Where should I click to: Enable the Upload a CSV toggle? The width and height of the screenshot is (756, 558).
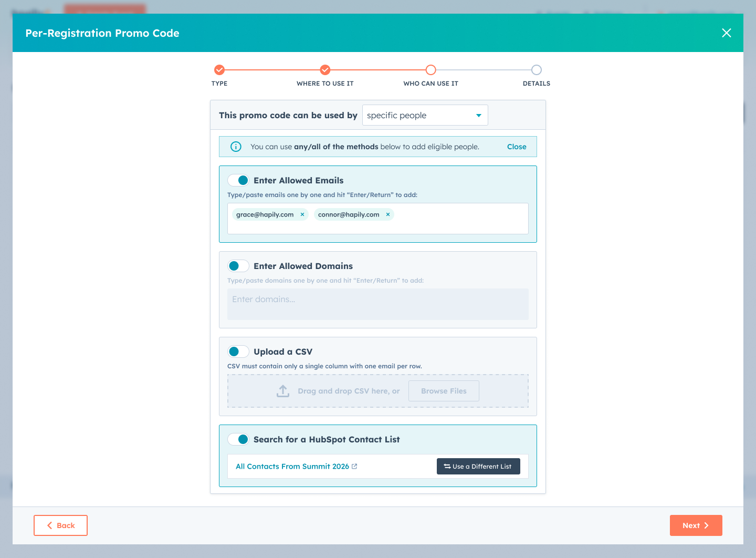[238, 352]
